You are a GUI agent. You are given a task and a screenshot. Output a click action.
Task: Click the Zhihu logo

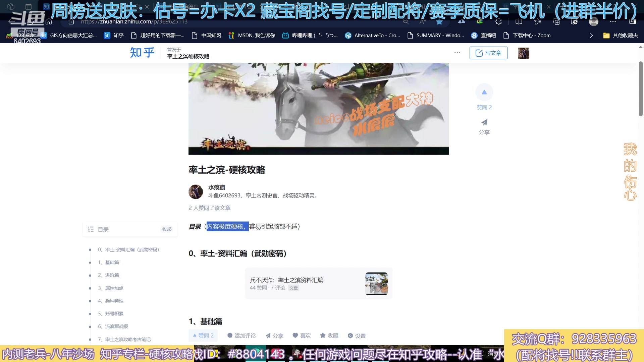[142, 53]
